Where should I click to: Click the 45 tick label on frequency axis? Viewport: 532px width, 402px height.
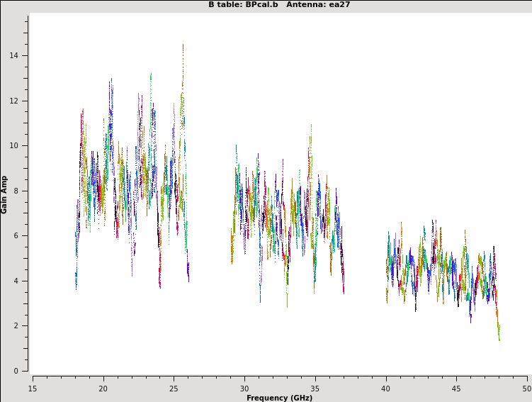point(456,389)
